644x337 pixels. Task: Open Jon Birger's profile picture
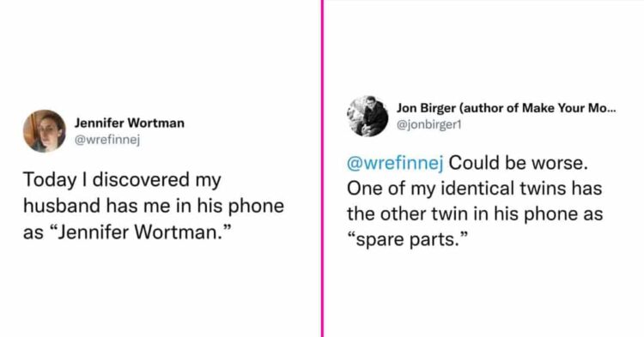coord(368,116)
